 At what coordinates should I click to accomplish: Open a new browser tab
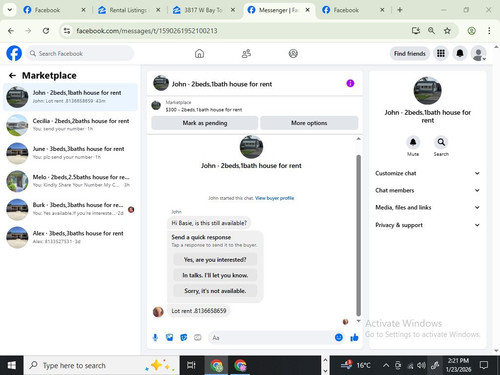pos(400,10)
